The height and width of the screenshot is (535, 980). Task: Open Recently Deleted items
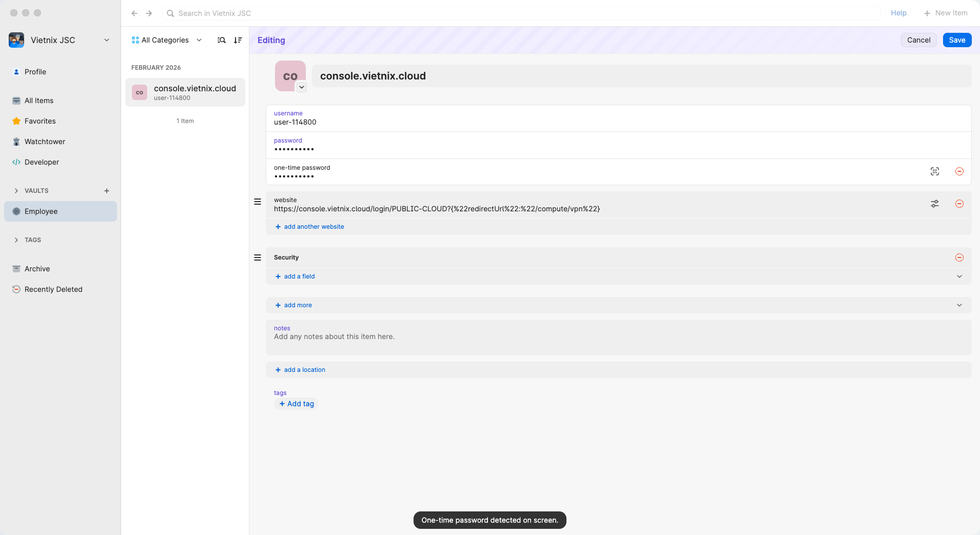pos(53,289)
